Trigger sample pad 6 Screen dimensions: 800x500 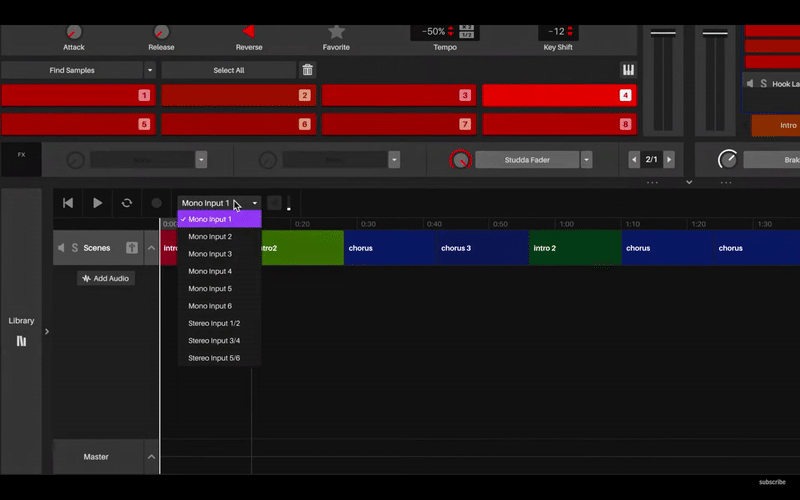[239, 124]
